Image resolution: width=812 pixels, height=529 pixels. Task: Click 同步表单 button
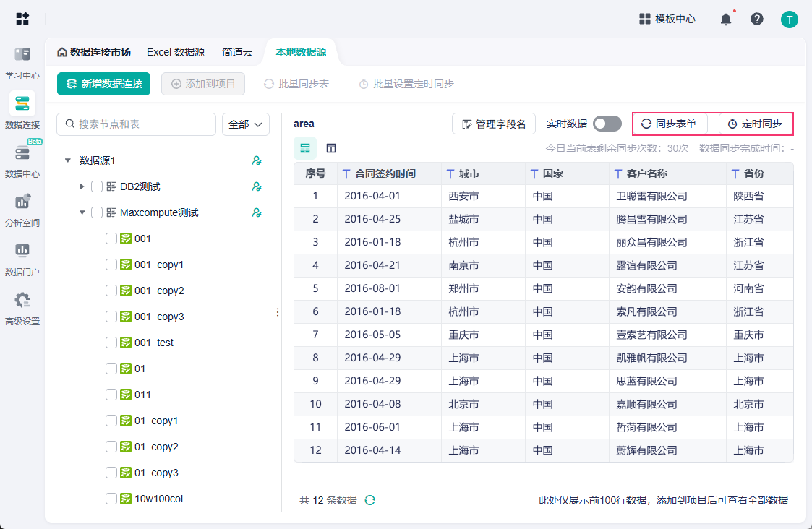pyautogui.click(x=669, y=124)
